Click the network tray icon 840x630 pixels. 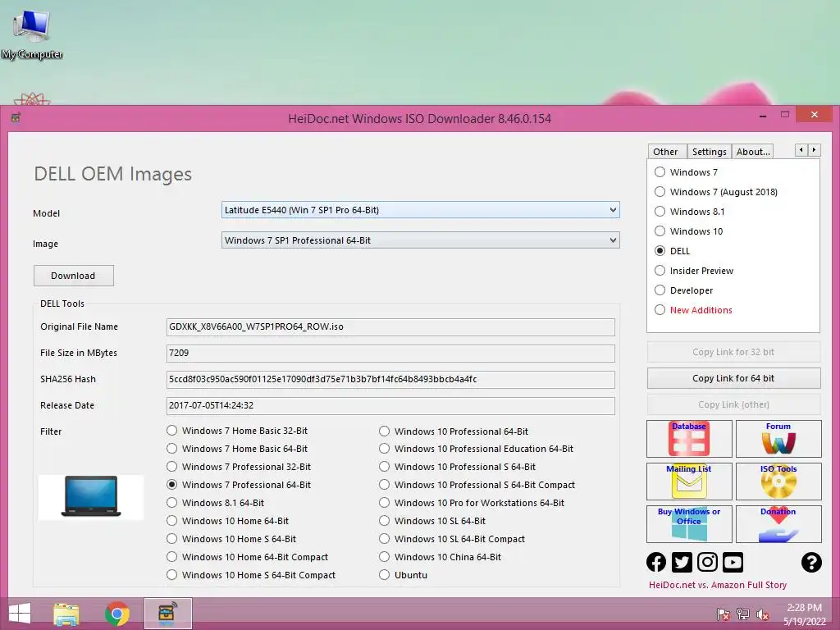point(743,614)
